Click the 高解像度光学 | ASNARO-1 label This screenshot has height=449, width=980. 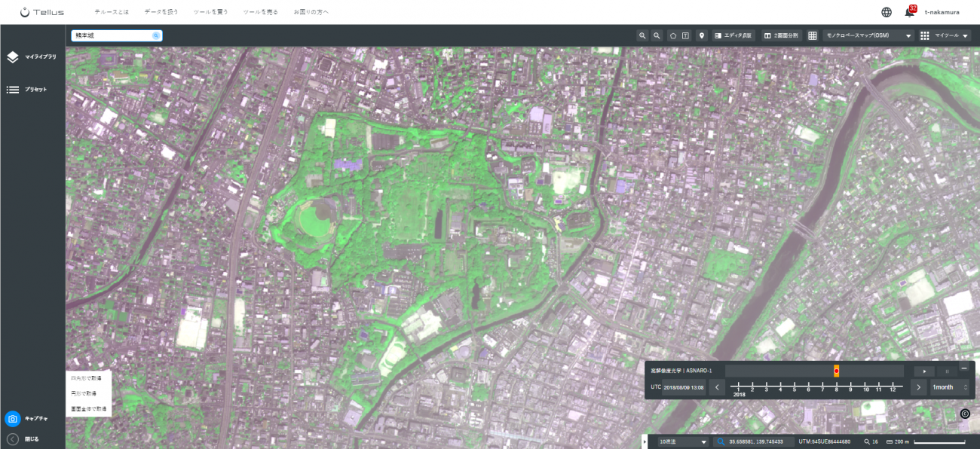click(x=681, y=371)
